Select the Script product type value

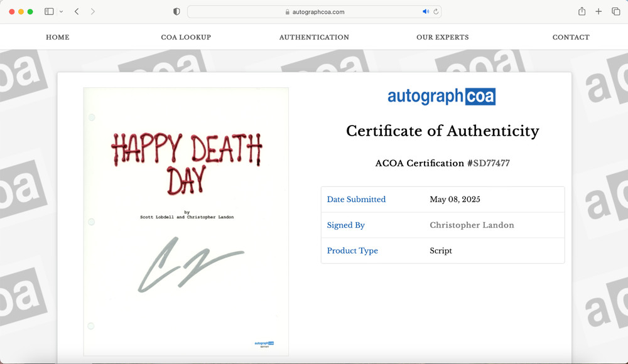[441, 250]
